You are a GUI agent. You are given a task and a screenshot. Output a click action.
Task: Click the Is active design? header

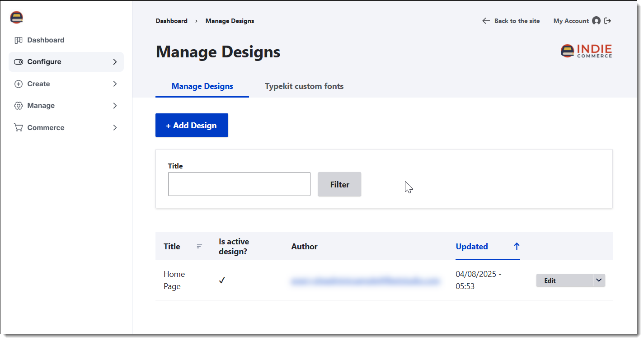234,247
